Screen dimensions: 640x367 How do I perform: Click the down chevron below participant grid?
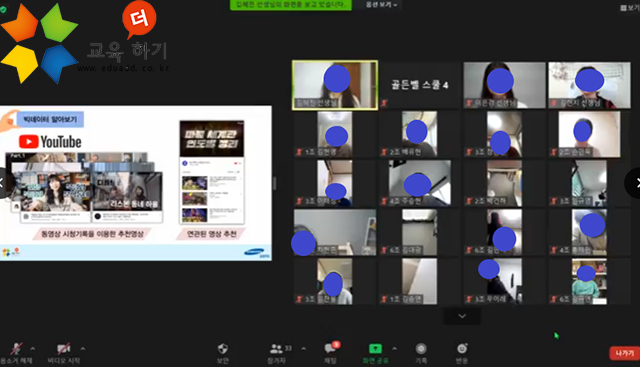click(x=462, y=316)
